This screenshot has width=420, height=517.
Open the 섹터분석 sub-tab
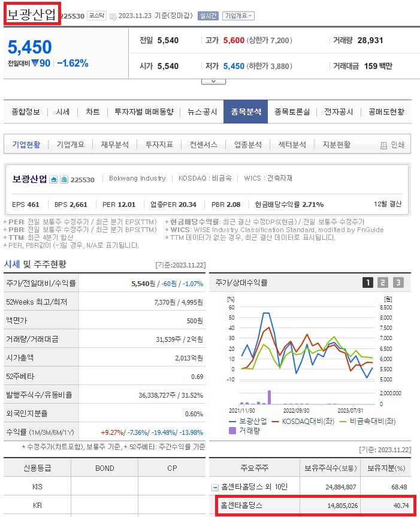coord(292,145)
